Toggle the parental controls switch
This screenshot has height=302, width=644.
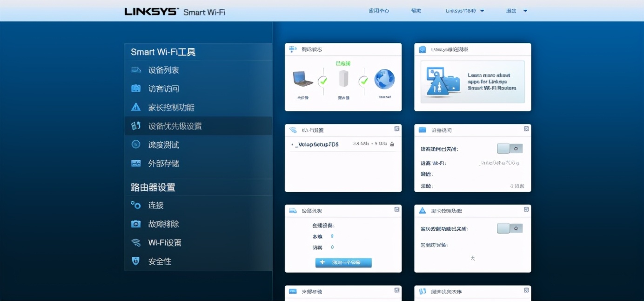point(510,228)
